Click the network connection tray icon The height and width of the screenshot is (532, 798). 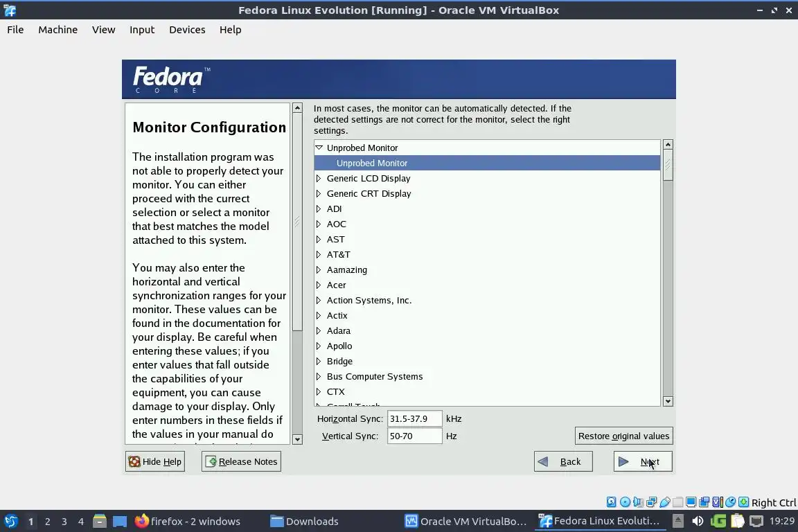(756, 522)
